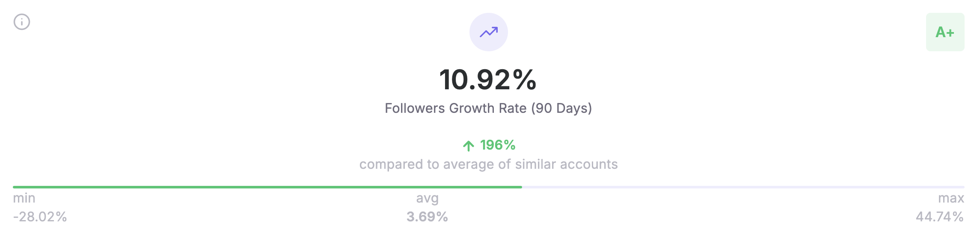Click the green up arrow icon

coord(469,146)
